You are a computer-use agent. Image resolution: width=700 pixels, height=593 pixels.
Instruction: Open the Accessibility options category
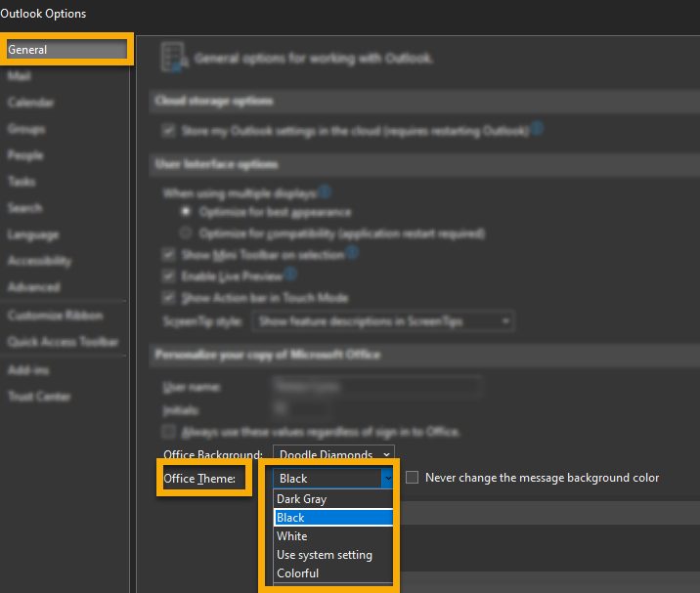[39, 261]
